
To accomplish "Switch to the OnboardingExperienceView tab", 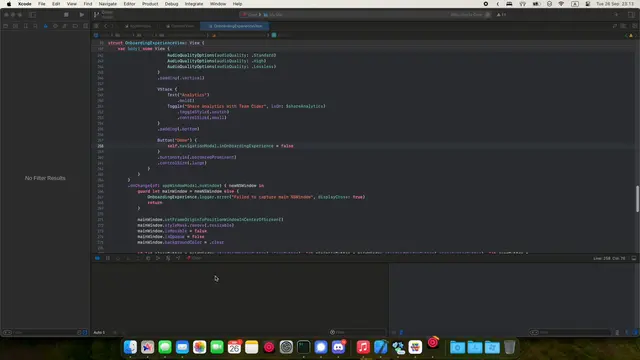I will click(235, 26).
